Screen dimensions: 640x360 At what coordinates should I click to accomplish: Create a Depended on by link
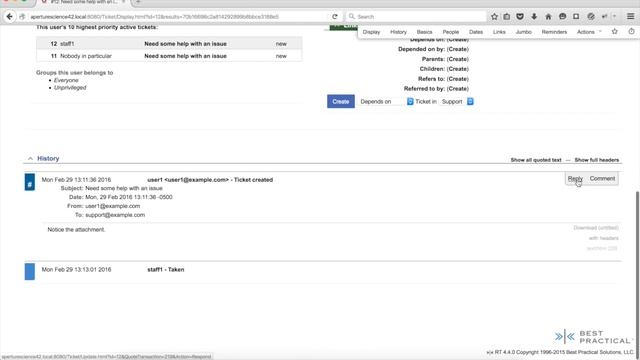(458, 49)
